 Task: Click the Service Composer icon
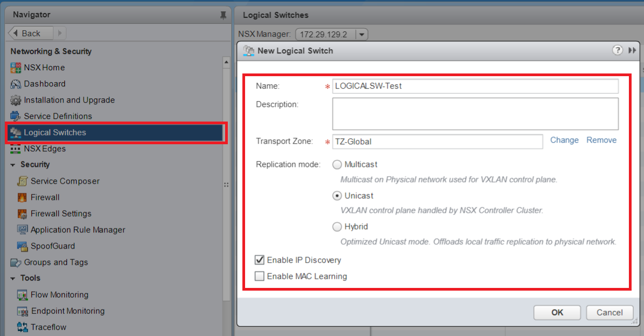pos(23,181)
